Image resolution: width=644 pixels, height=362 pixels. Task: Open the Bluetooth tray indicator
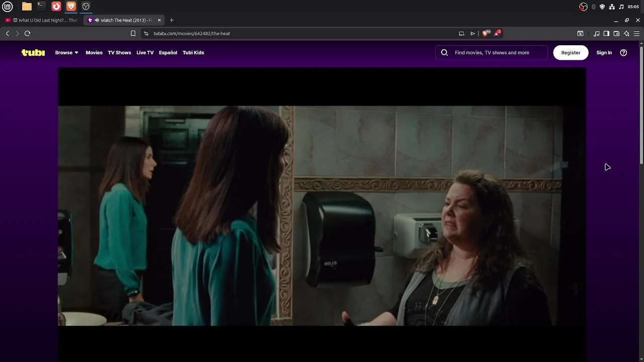[594, 7]
